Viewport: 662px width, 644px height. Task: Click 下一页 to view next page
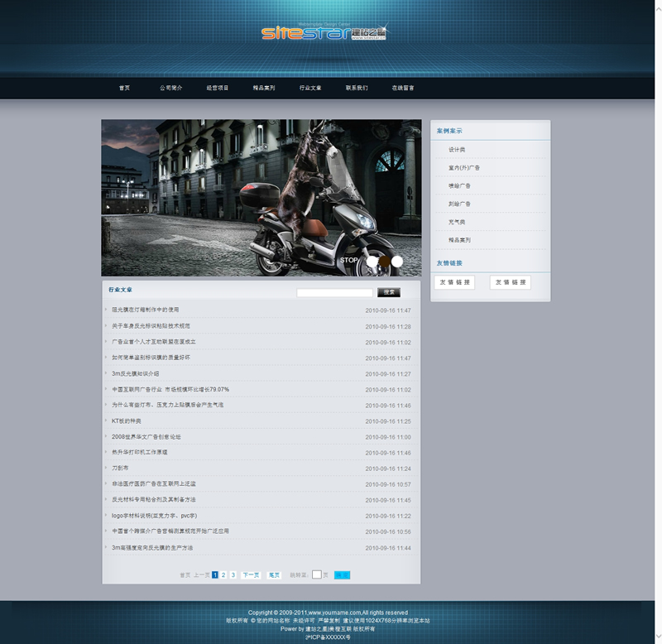click(251, 574)
